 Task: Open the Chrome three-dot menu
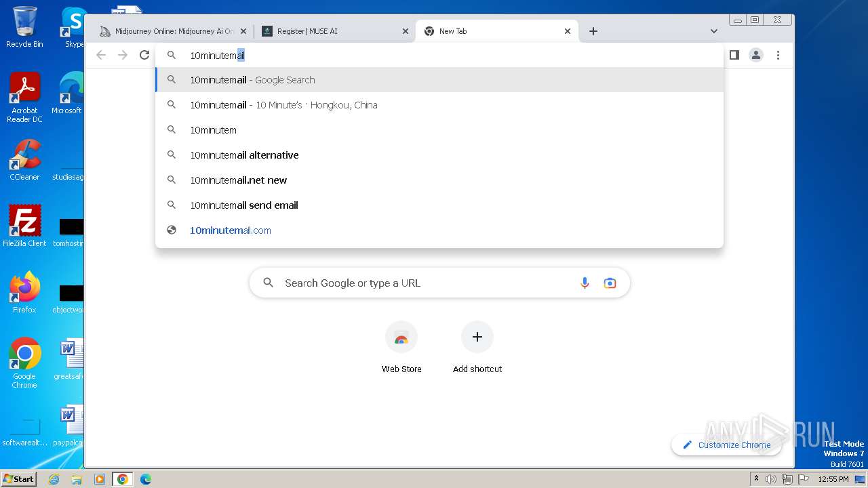click(x=778, y=55)
